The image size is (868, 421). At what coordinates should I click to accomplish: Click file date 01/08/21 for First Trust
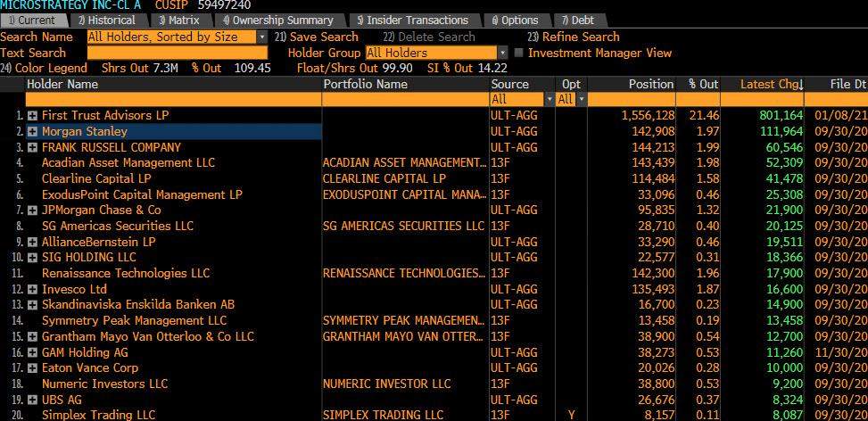[841, 116]
